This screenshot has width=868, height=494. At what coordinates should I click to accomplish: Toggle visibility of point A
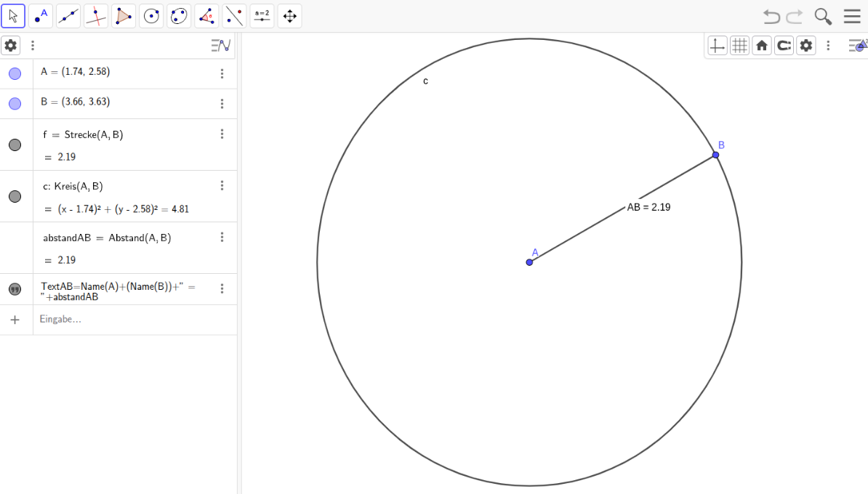(15, 73)
